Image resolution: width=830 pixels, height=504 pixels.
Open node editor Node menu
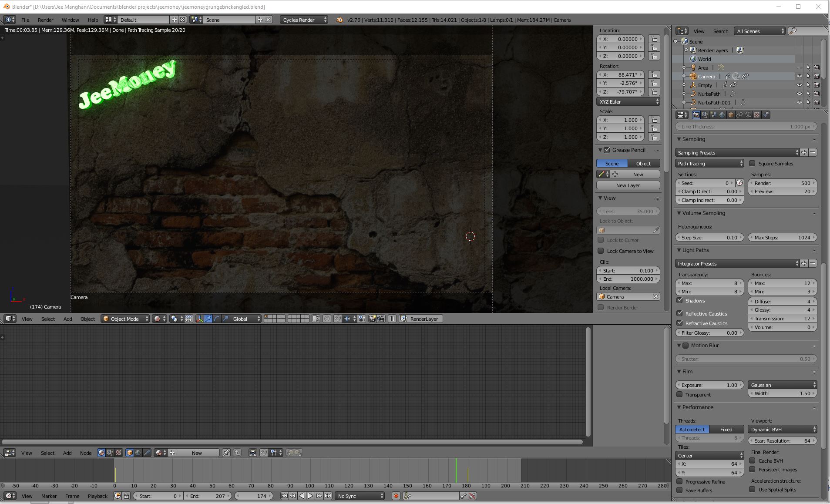(x=86, y=453)
